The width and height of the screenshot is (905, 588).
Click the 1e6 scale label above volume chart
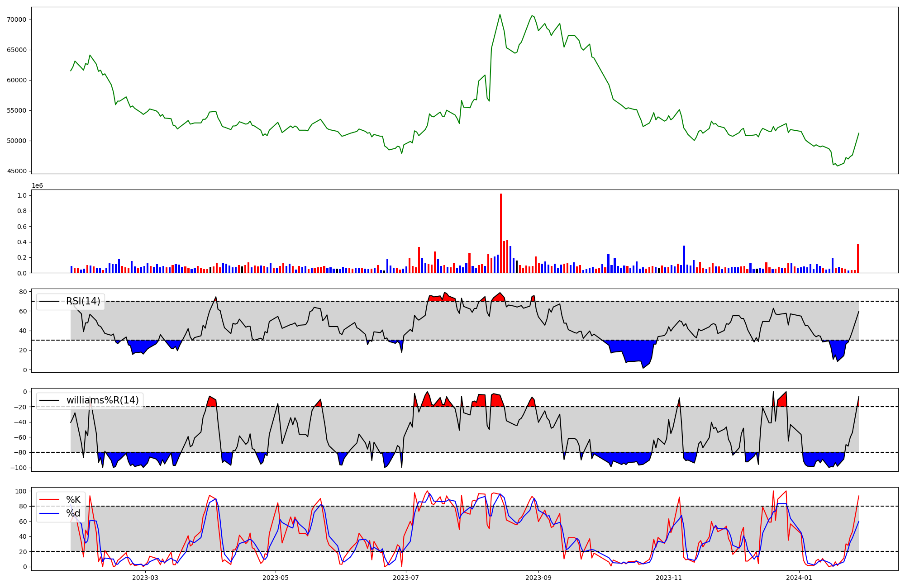click(x=37, y=185)
